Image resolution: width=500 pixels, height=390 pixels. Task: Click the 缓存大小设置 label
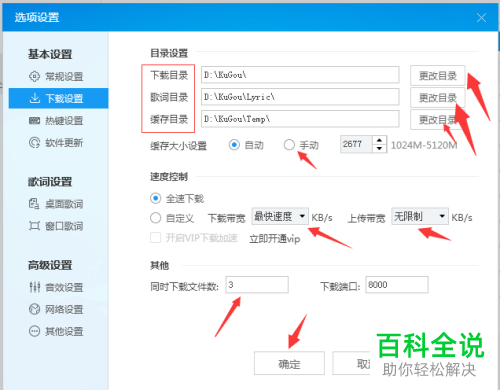coord(178,146)
